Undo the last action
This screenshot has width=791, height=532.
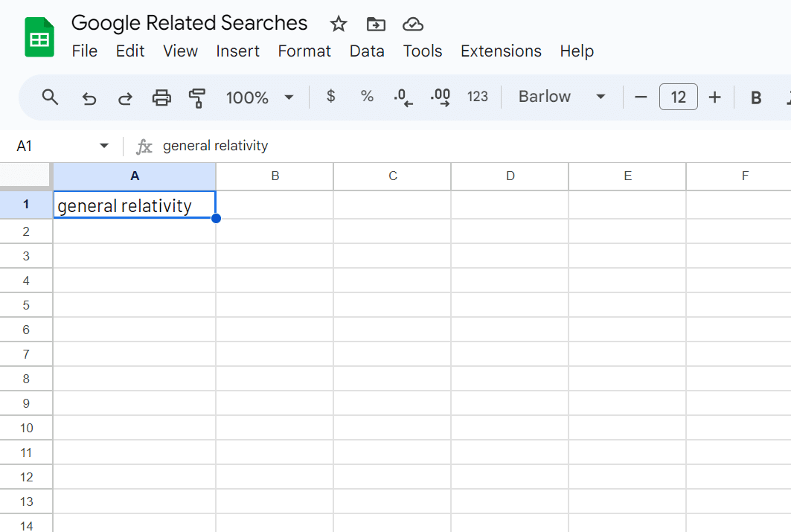point(89,97)
